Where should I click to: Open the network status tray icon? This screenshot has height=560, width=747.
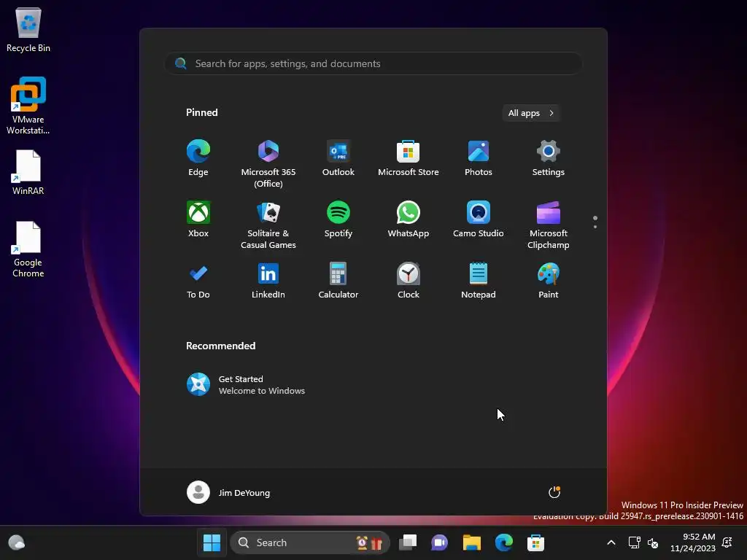[634, 542]
